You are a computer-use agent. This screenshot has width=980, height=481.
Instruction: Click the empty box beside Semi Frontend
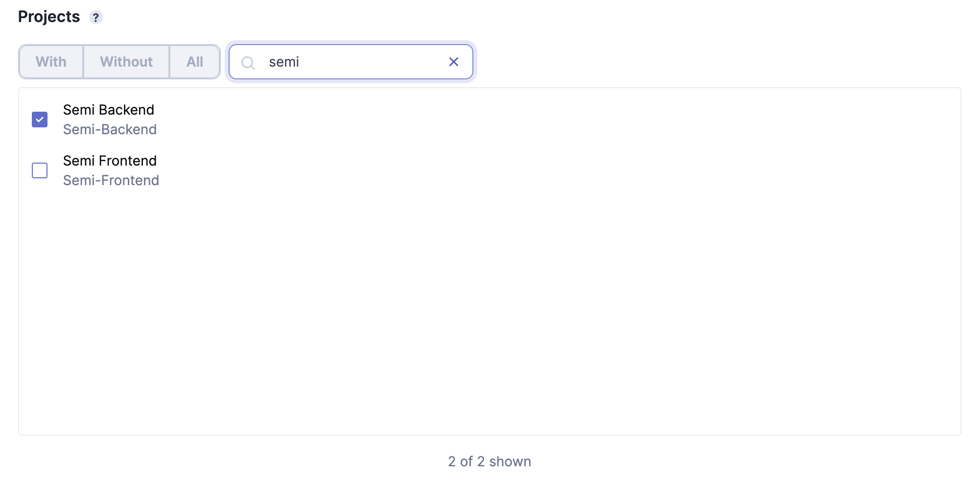coord(40,170)
